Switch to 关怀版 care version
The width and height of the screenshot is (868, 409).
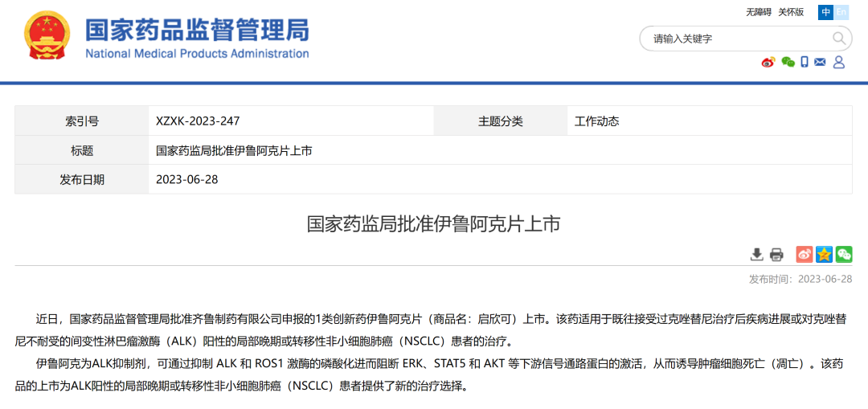(791, 11)
